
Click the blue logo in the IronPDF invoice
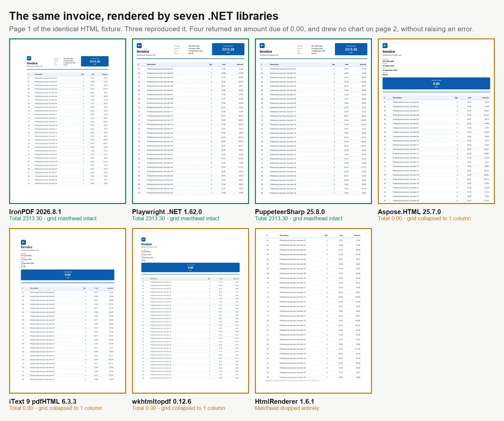point(29,59)
